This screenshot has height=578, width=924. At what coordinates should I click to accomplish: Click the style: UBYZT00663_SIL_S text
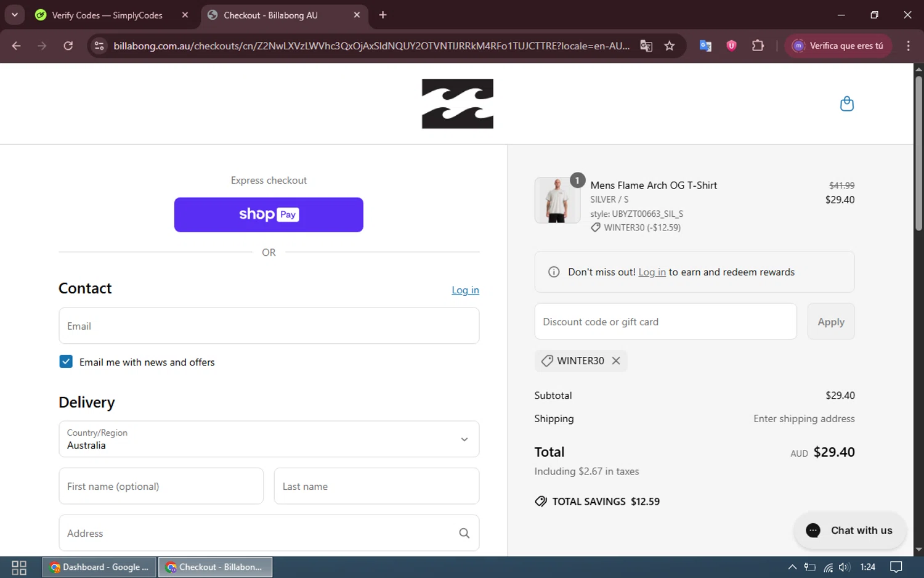pos(636,214)
